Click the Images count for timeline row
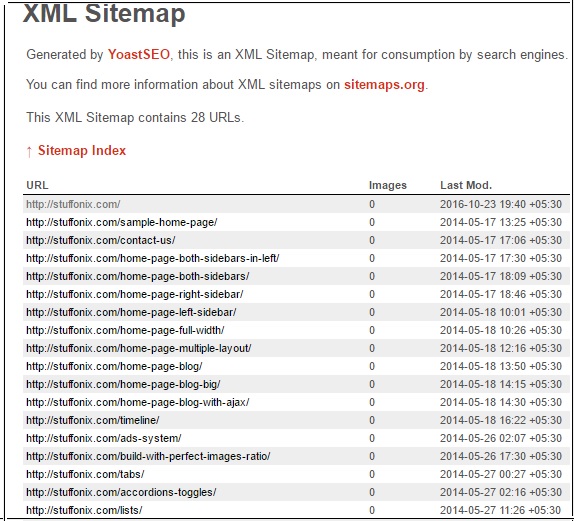Image resolution: width=574 pixels, height=521 pixels. [x=372, y=420]
